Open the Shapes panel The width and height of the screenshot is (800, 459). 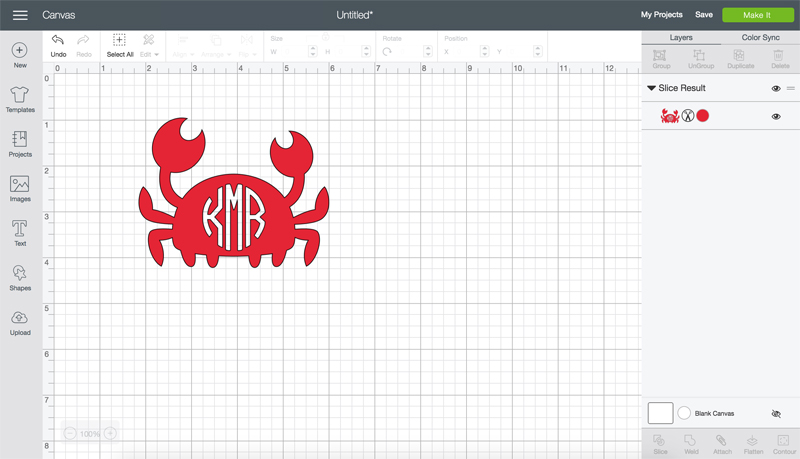(20, 278)
